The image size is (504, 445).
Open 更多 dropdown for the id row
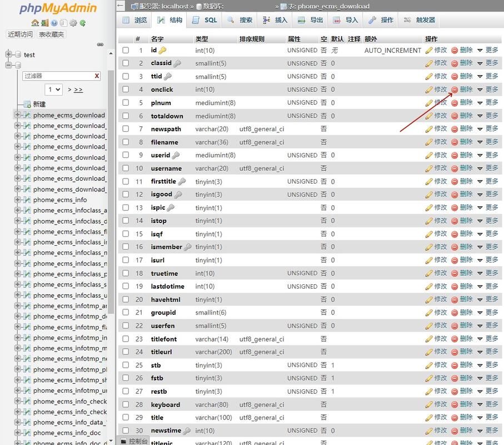click(491, 50)
